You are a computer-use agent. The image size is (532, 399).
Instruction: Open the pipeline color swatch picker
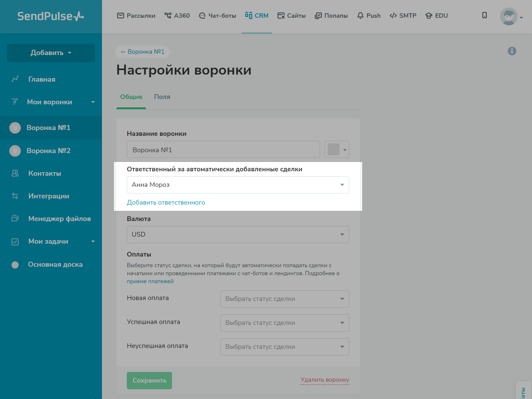pos(337,150)
